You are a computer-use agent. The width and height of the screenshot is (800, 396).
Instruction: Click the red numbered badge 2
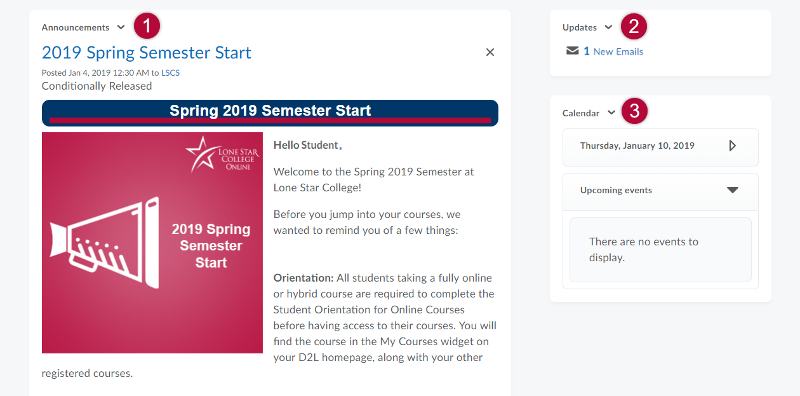tap(634, 27)
